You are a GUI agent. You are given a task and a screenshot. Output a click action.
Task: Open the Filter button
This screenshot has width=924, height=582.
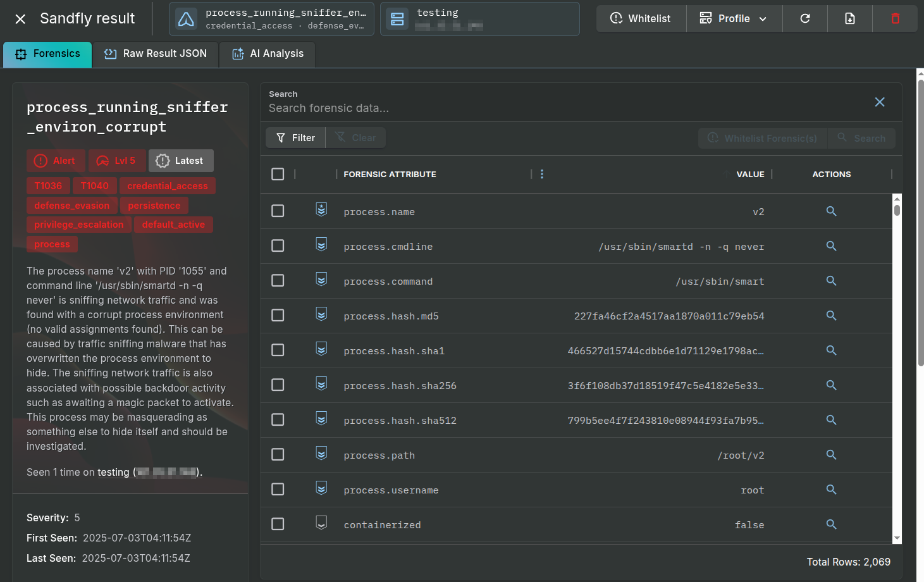point(295,138)
